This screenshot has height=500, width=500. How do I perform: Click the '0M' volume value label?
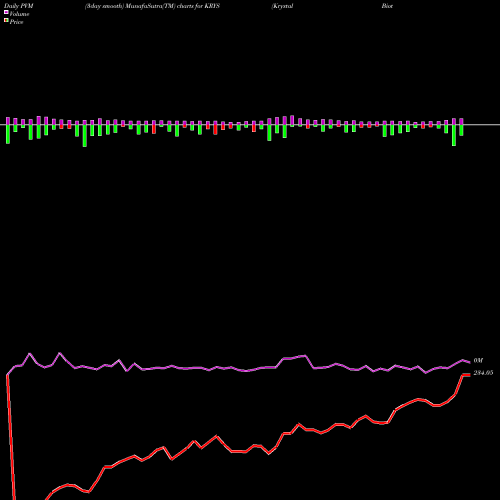click(x=478, y=361)
